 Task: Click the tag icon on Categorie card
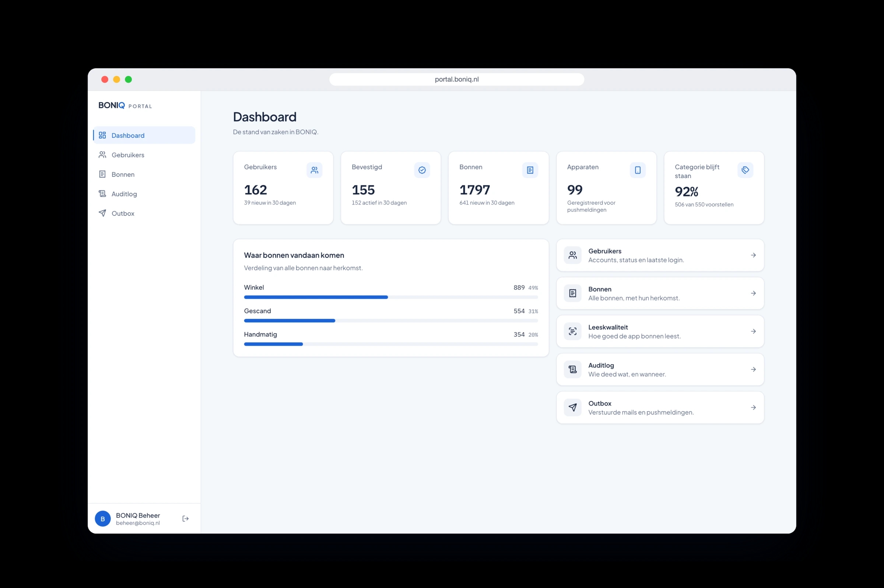pos(745,170)
